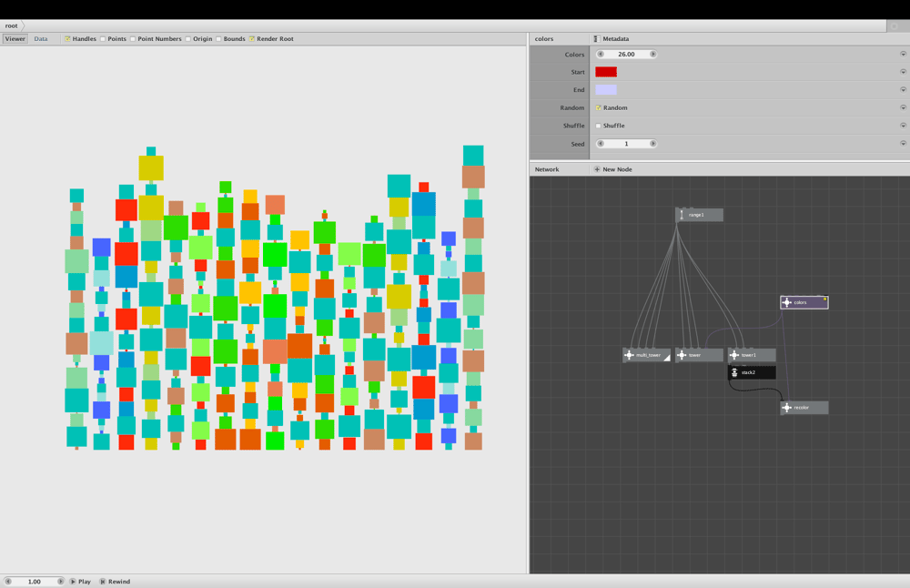Decrease frame number with left arrow
The image size is (910, 588).
click(x=8, y=581)
